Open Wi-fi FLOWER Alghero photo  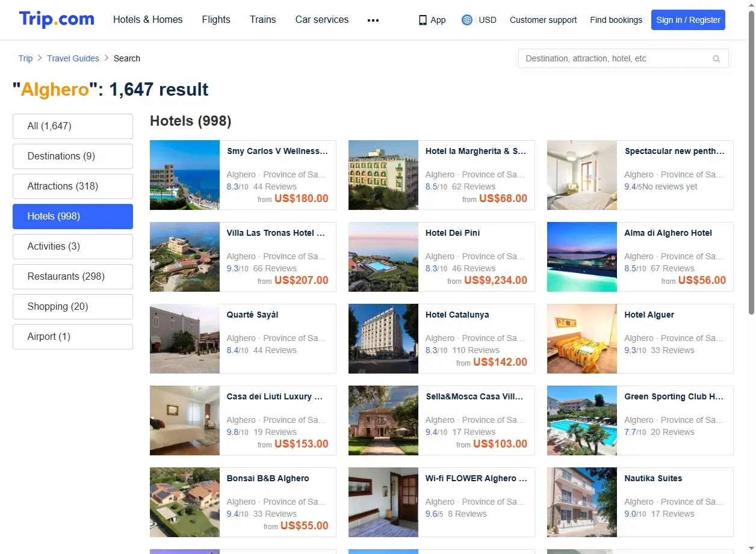click(x=383, y=502)
